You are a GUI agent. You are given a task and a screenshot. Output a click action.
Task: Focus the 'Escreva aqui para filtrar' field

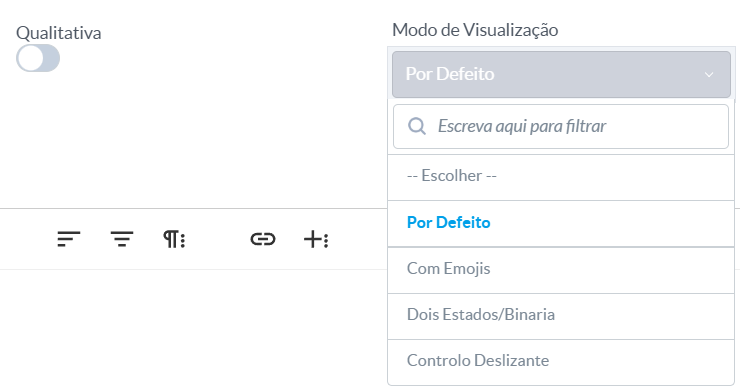pos(561,127)
